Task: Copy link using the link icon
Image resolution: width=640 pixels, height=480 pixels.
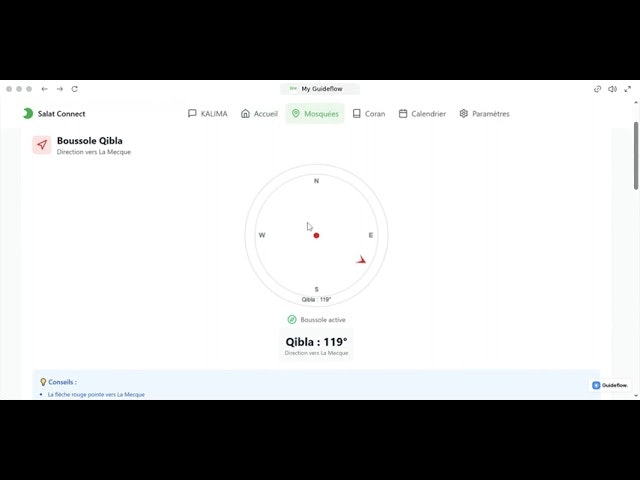Action: [597, 89]
